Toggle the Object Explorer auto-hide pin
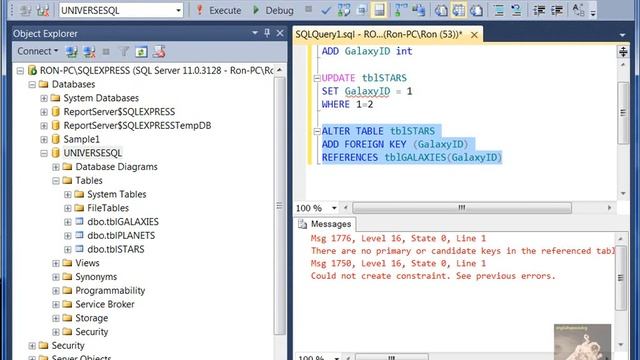Image resolution: width=640 pixels, height=360 pixels. pyautogui.click(x=267, y=33)
